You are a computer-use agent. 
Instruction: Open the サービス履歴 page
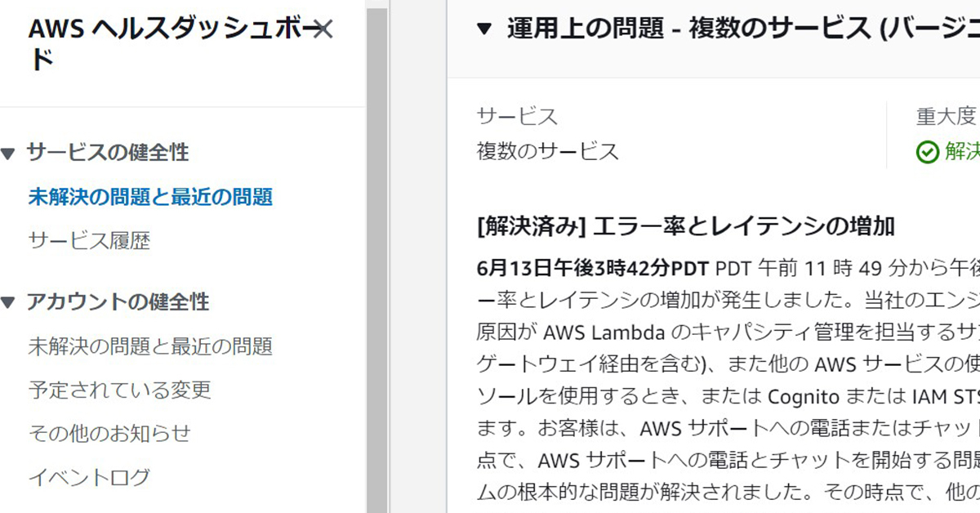(89, 241)
